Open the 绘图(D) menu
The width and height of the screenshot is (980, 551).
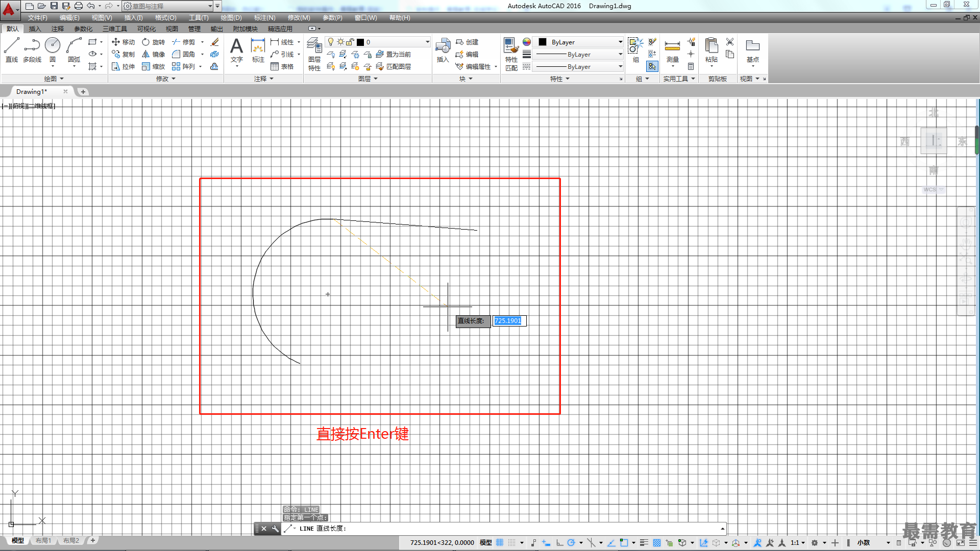click(231, 18)
